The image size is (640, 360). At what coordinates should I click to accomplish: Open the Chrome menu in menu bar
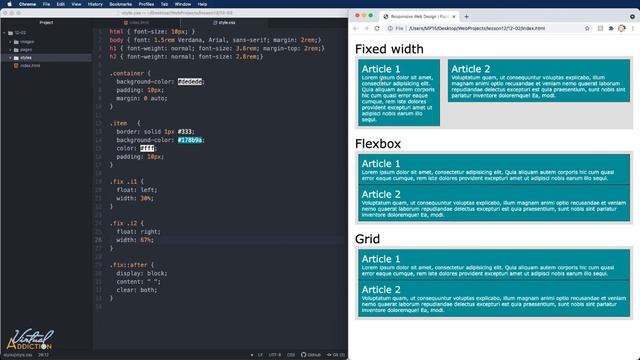[x=27, y=4]
